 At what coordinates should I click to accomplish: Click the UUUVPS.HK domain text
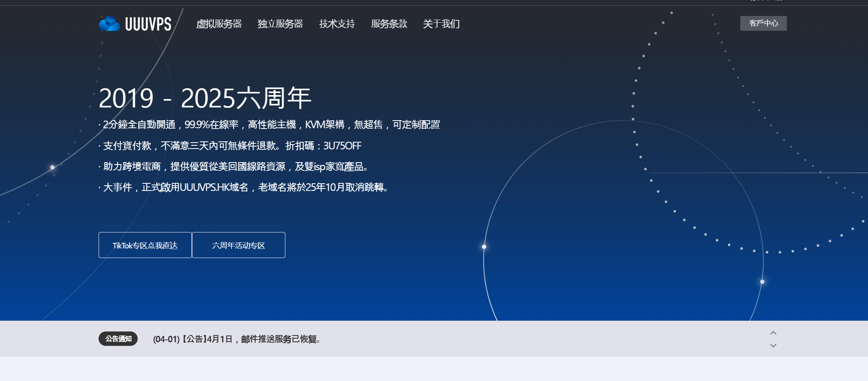click(204, 187)
